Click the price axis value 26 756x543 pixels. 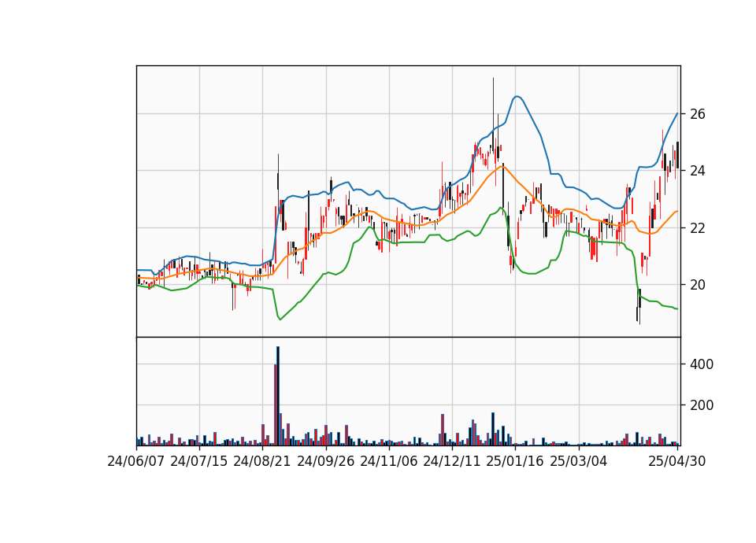coord(698,114)
